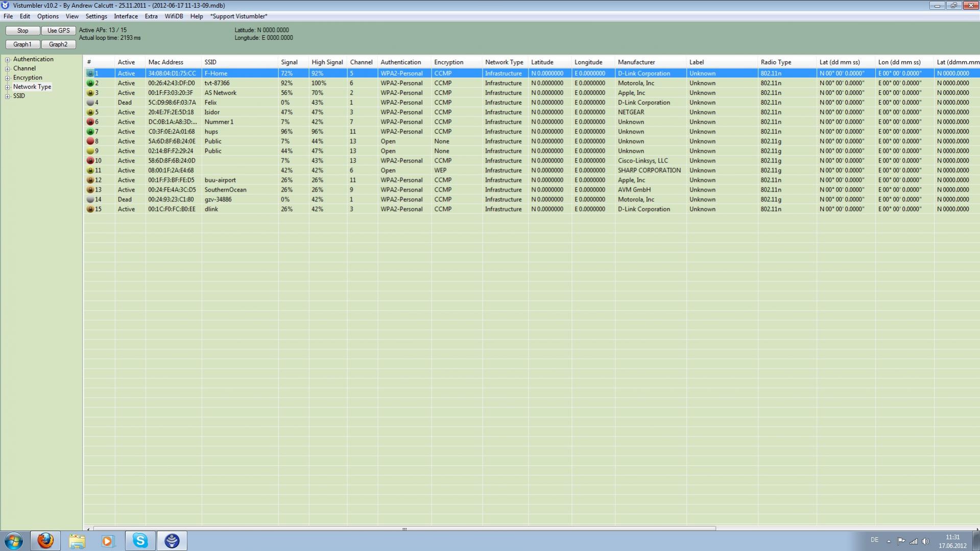Open the Settings menu

(x=96, y=16)
